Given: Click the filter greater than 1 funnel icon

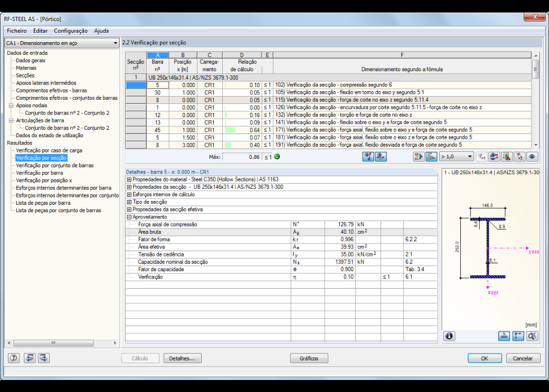Looking at the screenshot, I should tap(481, 157).
